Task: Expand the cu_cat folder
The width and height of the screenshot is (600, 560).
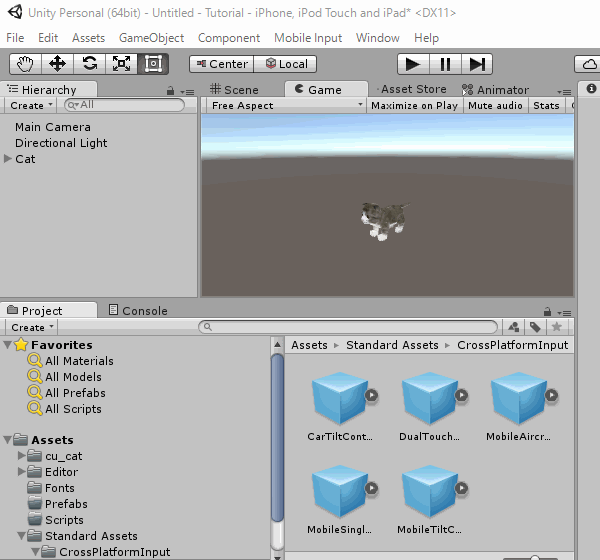Action: [x=22, y=456]
